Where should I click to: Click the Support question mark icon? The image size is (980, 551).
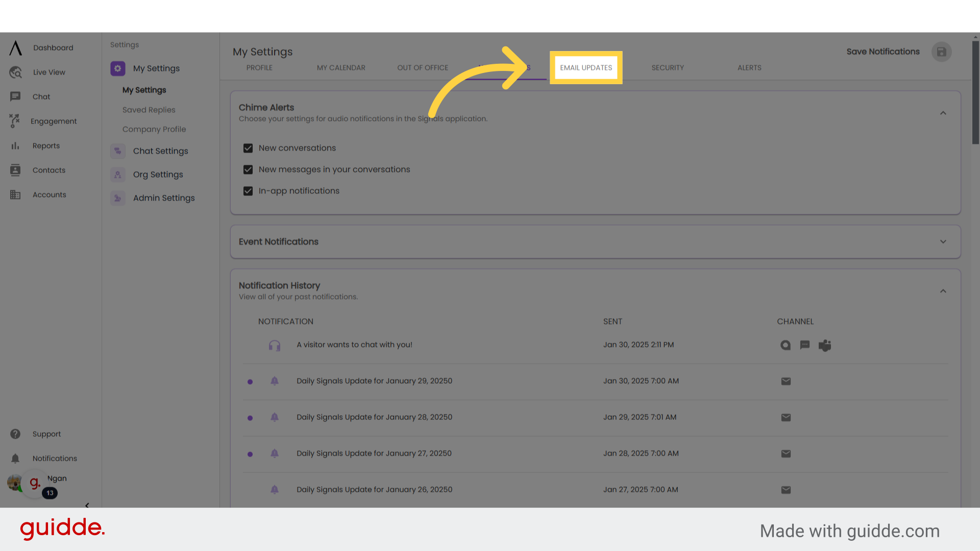click(x=15, y=434)
